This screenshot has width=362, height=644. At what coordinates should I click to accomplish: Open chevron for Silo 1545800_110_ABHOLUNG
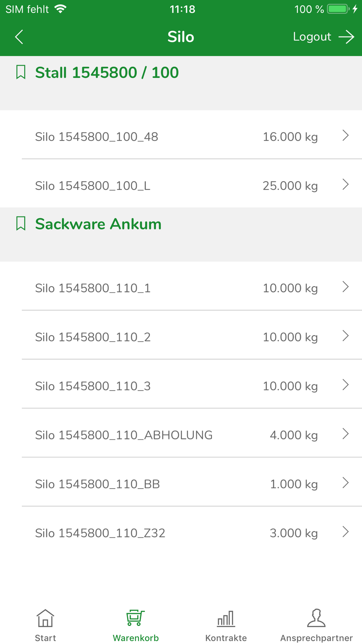(x=346, y=434)
